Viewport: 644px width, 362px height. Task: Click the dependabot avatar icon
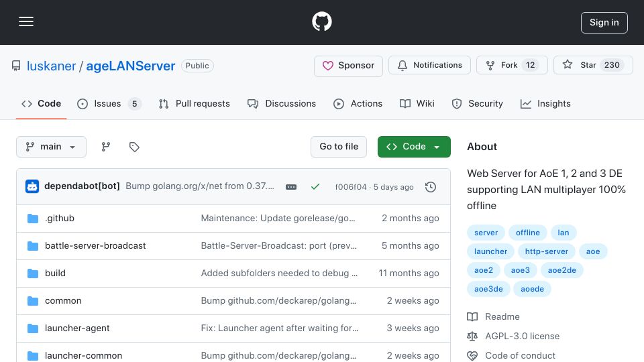32,186
